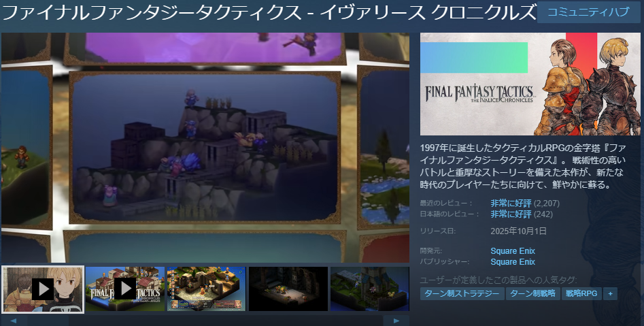Expand more tags with the + button
Image resolution: width=644 pixels, height=326 pixels.
[610, 294]
